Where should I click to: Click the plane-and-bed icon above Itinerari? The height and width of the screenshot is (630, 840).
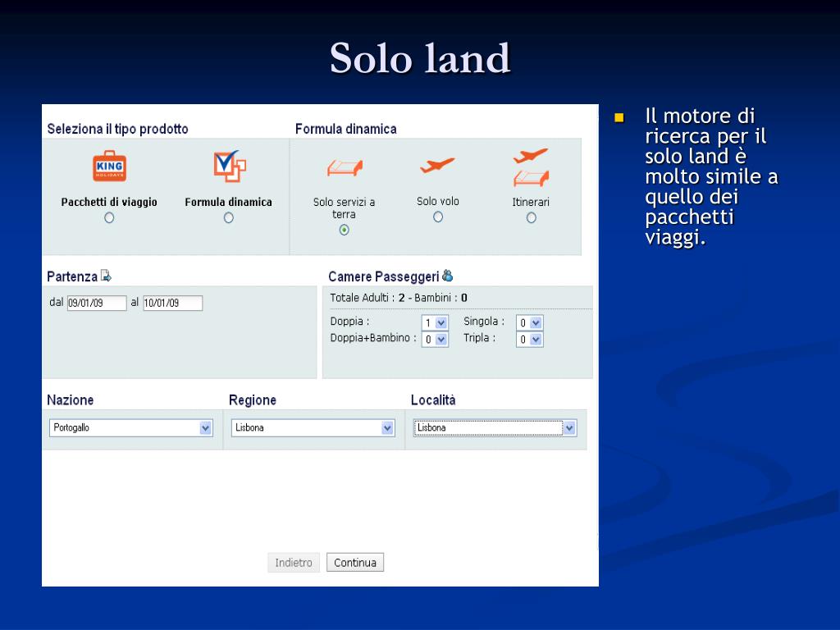(531, 167)
